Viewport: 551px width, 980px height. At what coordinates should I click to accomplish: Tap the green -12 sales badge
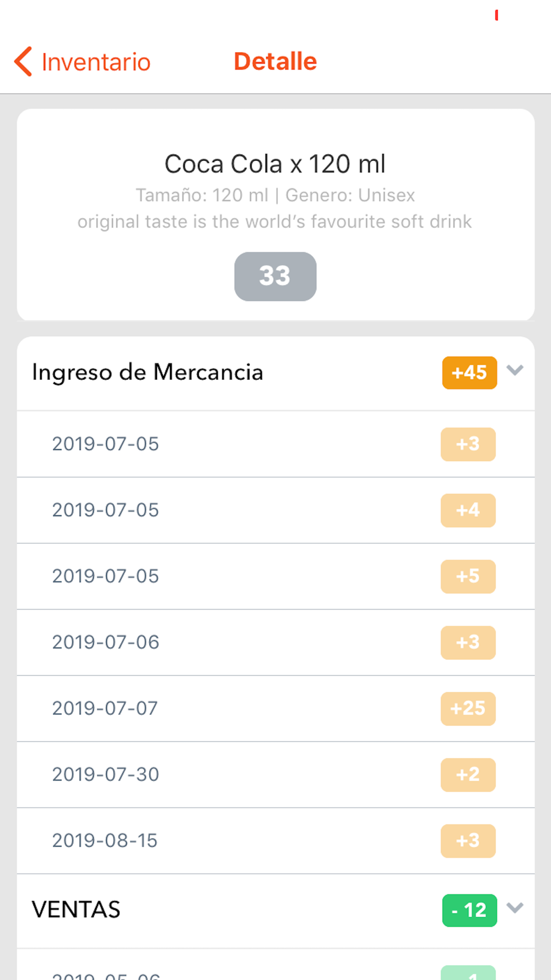tap(469, 910)
